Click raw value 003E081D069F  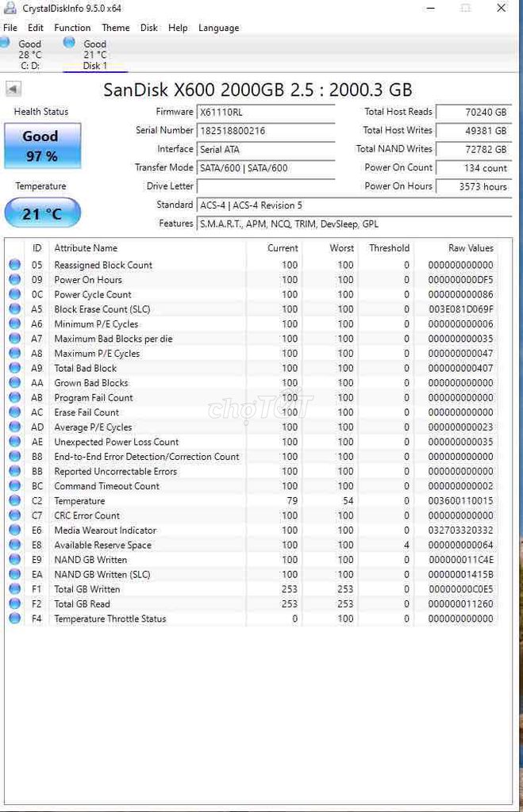(x=460, y=309)
